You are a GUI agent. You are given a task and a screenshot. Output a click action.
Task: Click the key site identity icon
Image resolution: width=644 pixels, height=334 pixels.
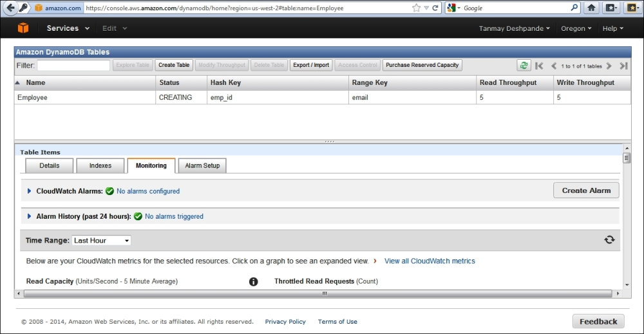click(x=23, y=7)
